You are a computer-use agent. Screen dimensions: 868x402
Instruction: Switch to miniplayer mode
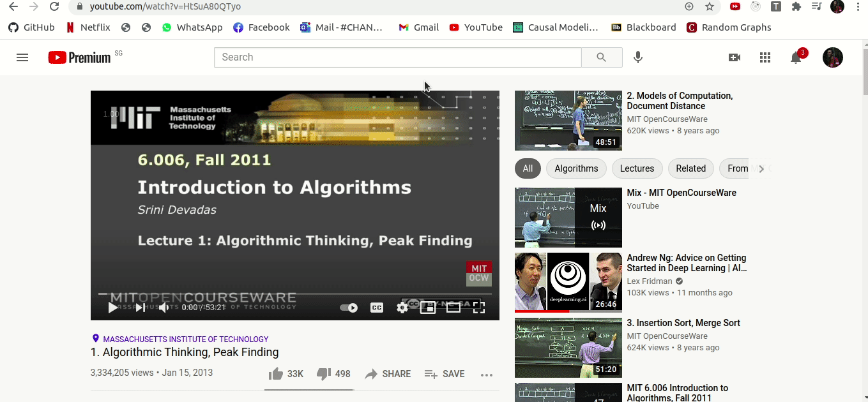pos(428,308)
